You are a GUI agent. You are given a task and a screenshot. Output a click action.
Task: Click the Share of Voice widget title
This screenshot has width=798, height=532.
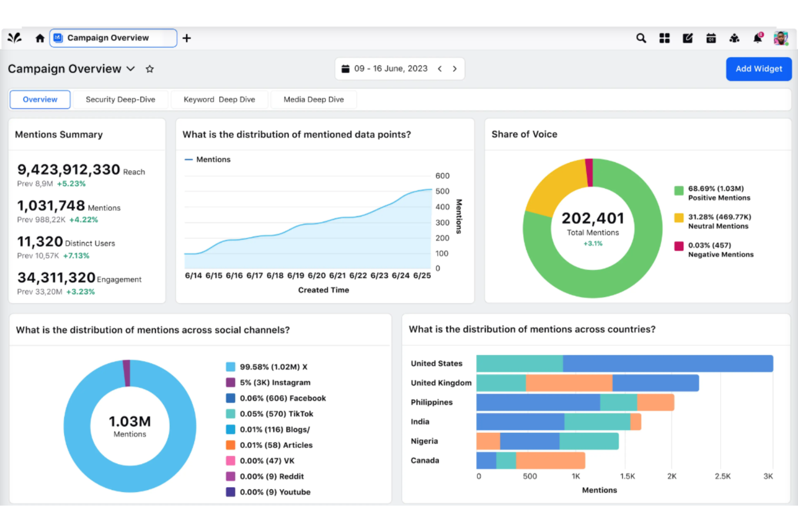(525, 135)
